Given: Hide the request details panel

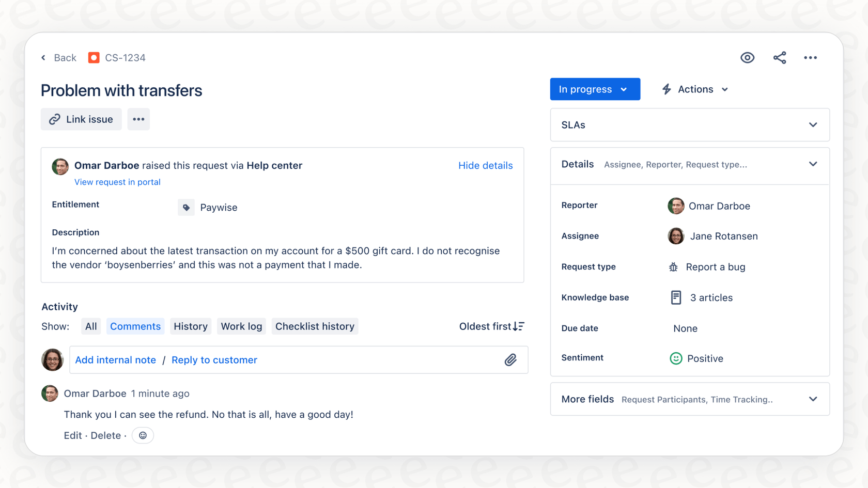Looking at the screenshot, I should [x=485, y=165].
